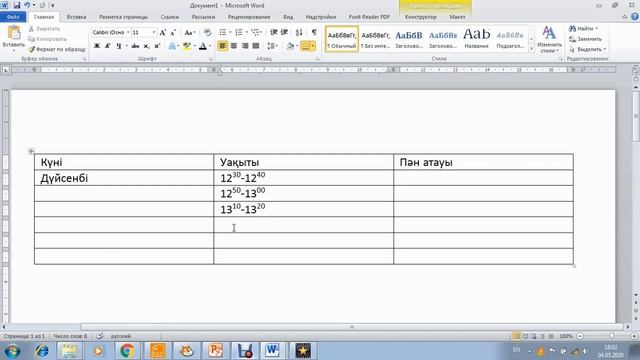Click the spell check status icon

pyautogui.click(x=99, y=336)
